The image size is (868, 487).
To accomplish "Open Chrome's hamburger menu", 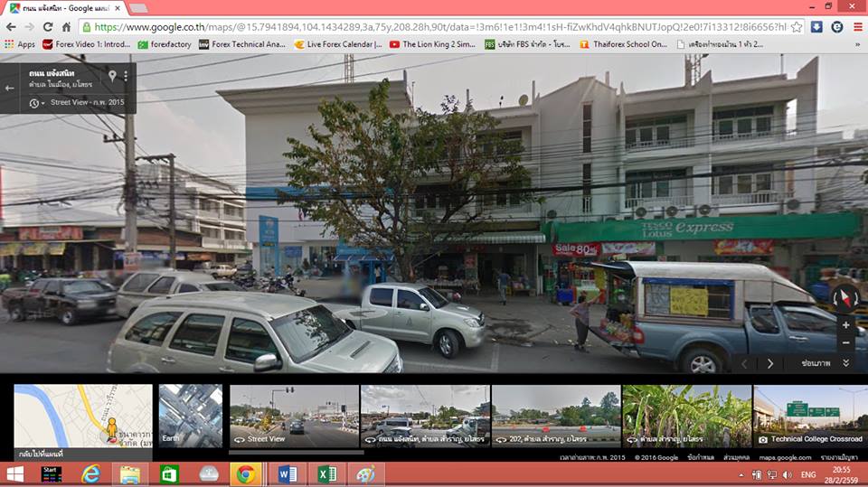I will [855, 27].
